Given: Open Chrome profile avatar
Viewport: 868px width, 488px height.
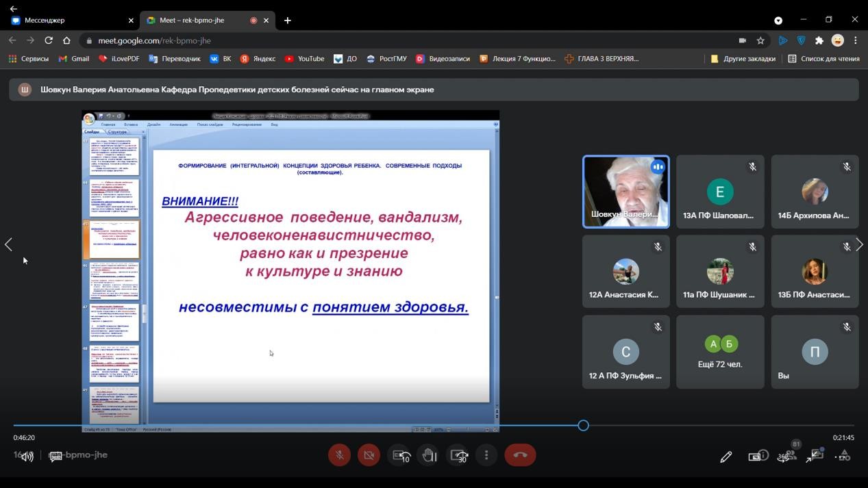Looking at the screenshot, I should [x=837, y=40].
